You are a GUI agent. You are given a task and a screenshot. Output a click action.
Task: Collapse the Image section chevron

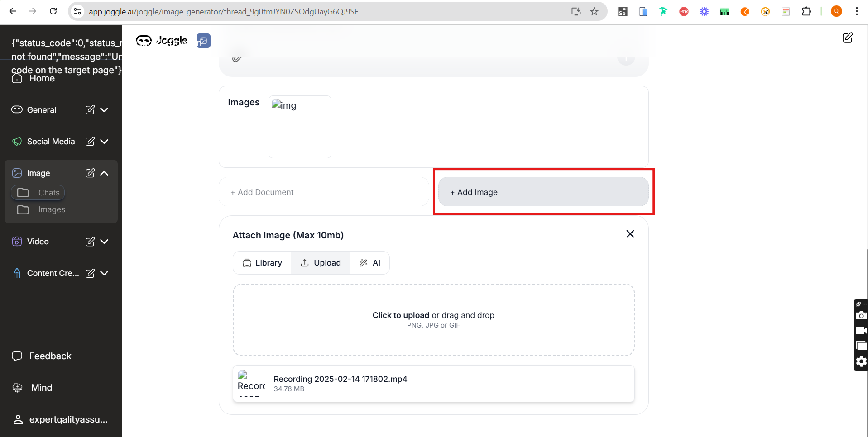click(104, 173)
